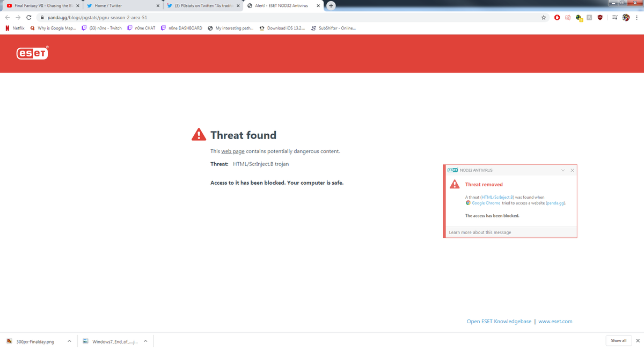Reload the current page
This screenshot has height=349, width=644.
pos(29,17)
